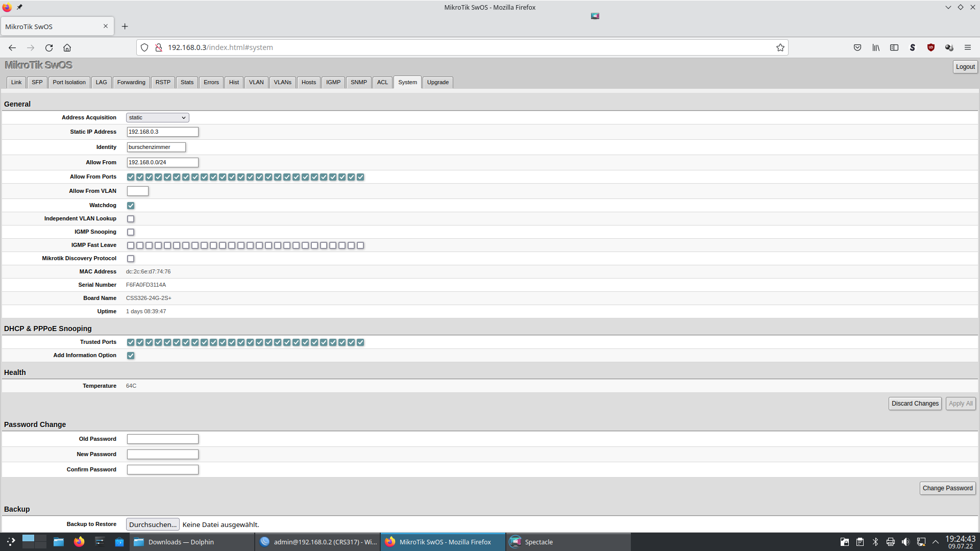980x551 pixels.
Task: Expand the system tray hidden icons arrow
Action: point(936,542)
